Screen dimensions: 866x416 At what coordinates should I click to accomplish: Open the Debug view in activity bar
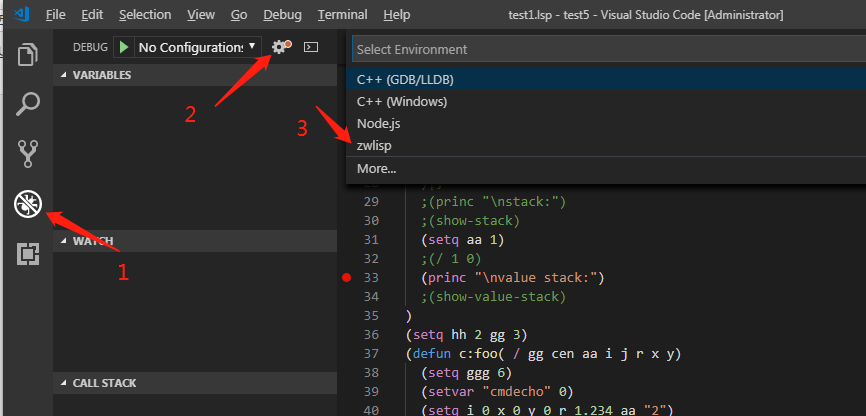pyautogui.click(x=28, y=204)
